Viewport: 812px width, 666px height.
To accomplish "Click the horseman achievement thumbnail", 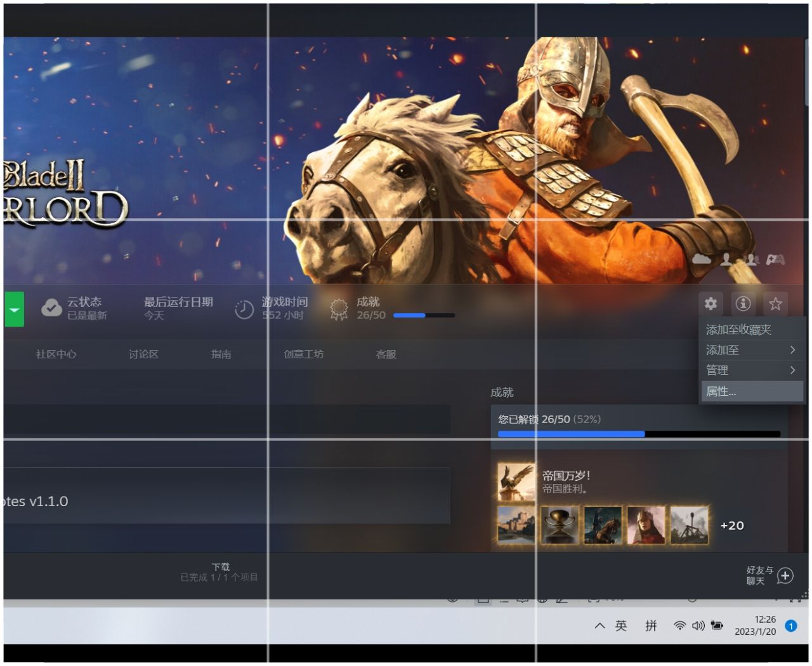I will coord(603,525).
